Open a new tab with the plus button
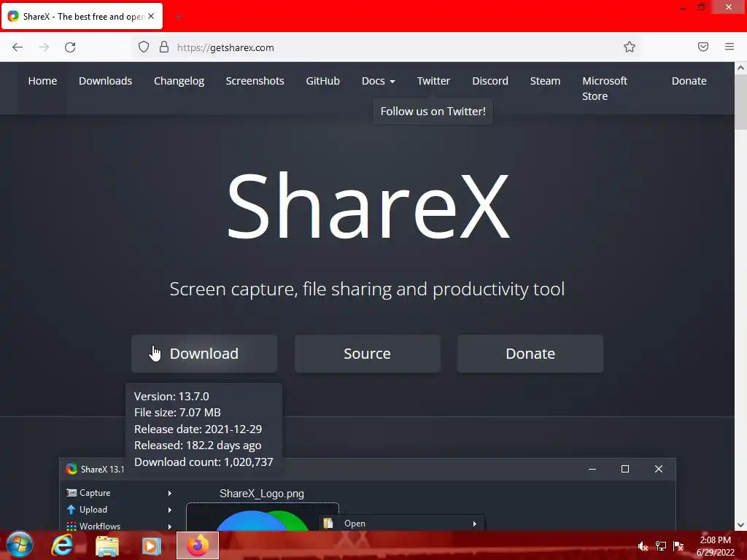The height and width of the screenshot is (560, 747). (x=179, y=17)
